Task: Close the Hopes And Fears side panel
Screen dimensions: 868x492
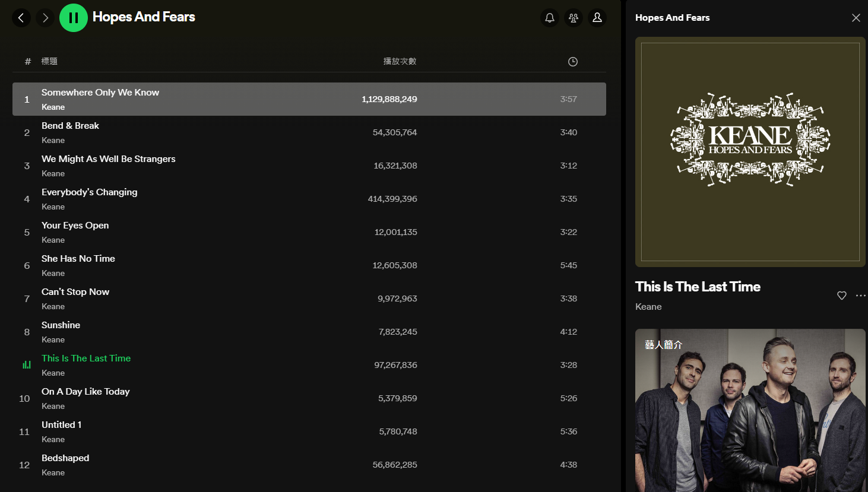Action: (x=856, y=18)
